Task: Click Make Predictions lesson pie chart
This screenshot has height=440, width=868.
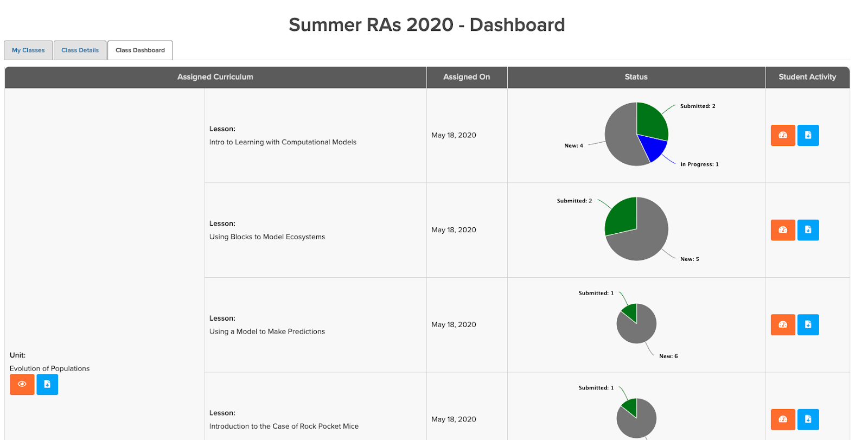Action: (636, 324)
